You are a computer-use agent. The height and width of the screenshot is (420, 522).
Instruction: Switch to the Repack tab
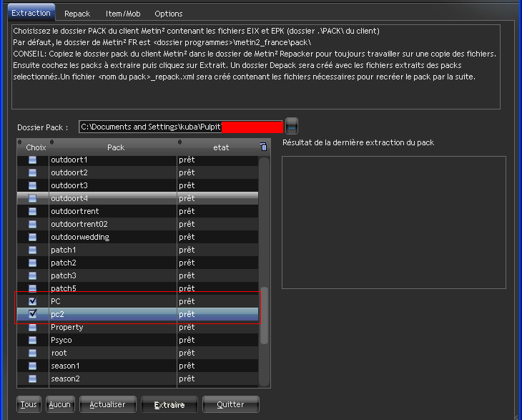click(77, 14)
